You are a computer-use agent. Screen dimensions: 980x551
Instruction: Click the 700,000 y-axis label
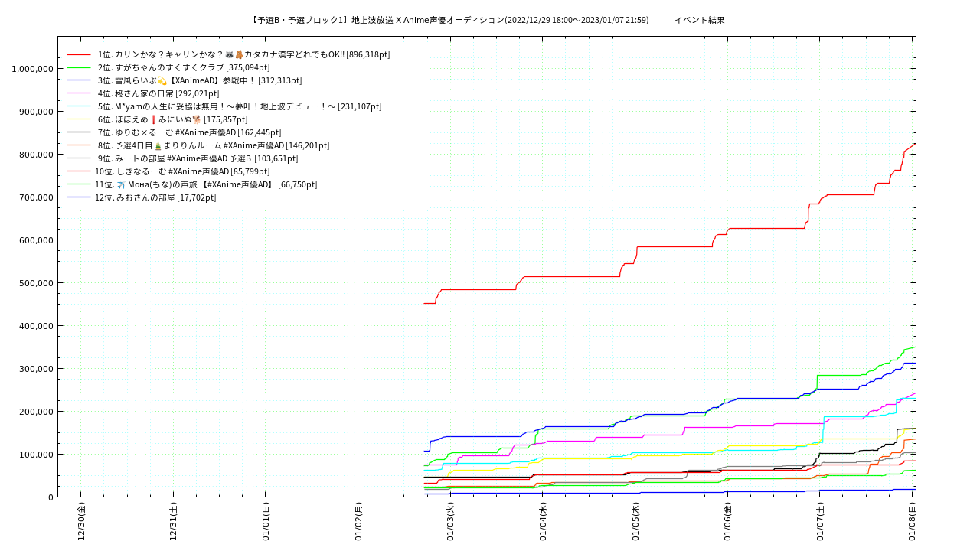pyautogui.click(x=35, y=197)
